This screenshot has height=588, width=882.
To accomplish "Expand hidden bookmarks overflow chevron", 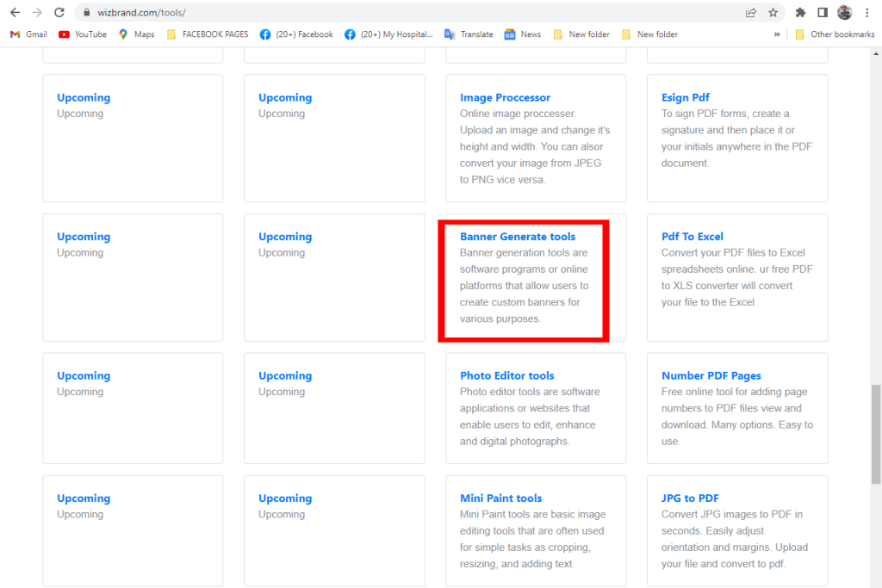I will [777, 34].
